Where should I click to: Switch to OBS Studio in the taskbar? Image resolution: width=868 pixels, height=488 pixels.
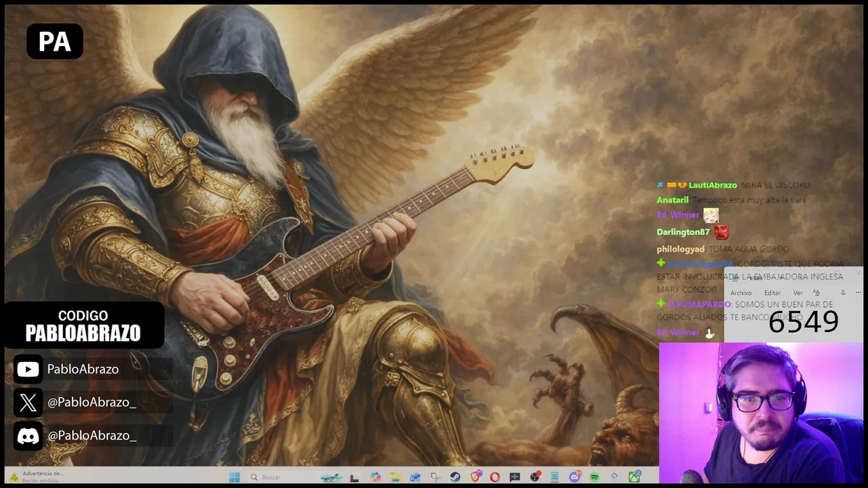535,477
